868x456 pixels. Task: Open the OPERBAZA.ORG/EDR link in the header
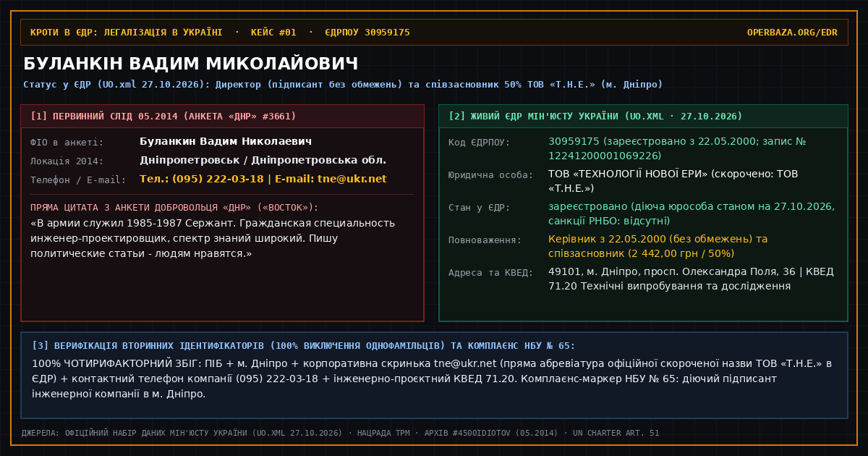792,33
